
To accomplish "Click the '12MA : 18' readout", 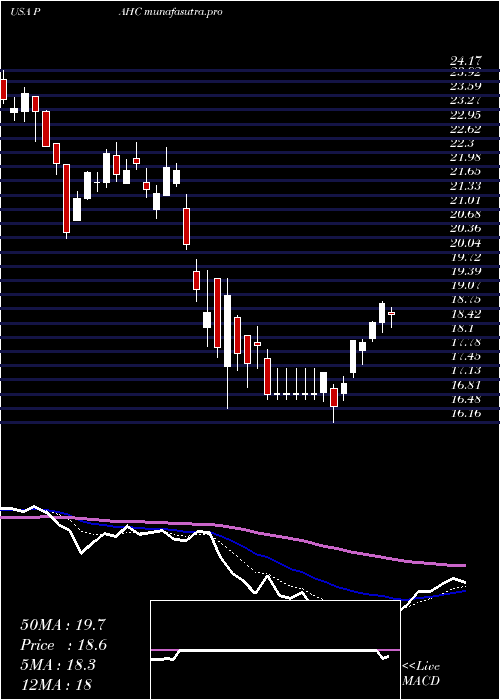I will tap(56, 684).
